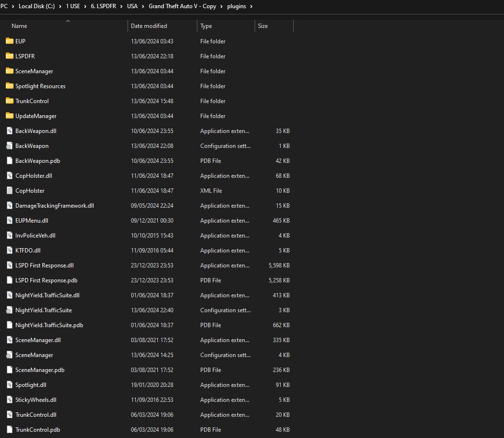Click the SceneManager.dll file icon

click(x=10, y=340)
